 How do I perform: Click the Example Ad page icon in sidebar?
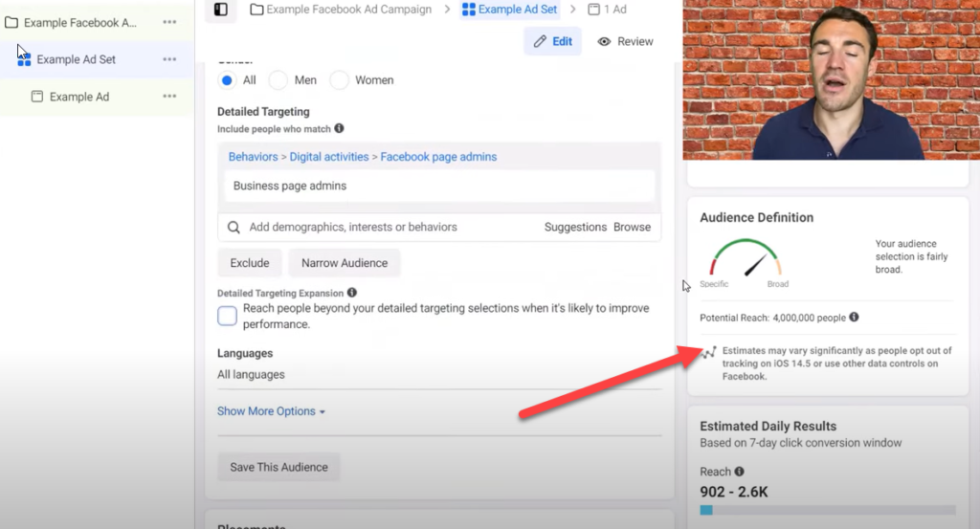pyautogui.click(x=37, y=97)
